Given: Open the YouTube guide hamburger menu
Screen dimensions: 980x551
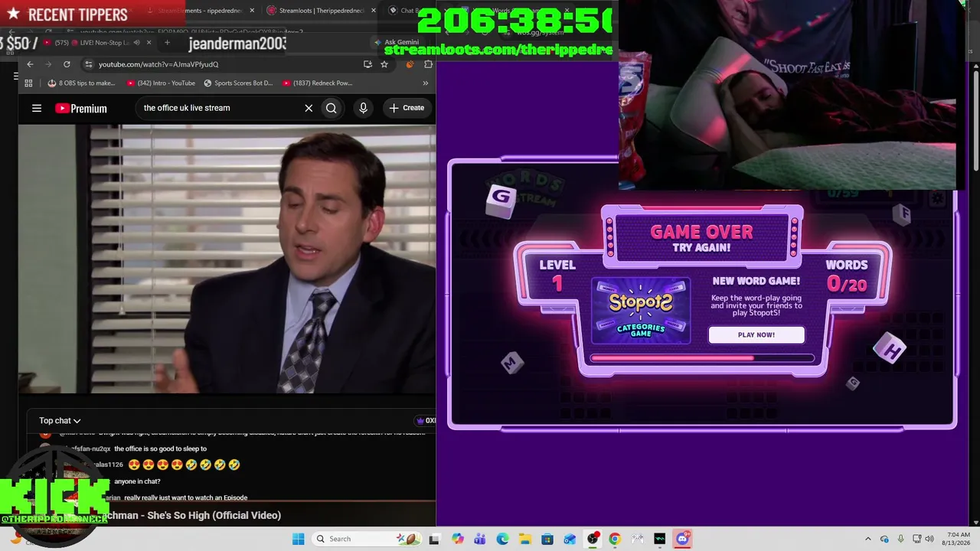Looking at the screenshot, I should pyautogui.click(x=37, y=108).
